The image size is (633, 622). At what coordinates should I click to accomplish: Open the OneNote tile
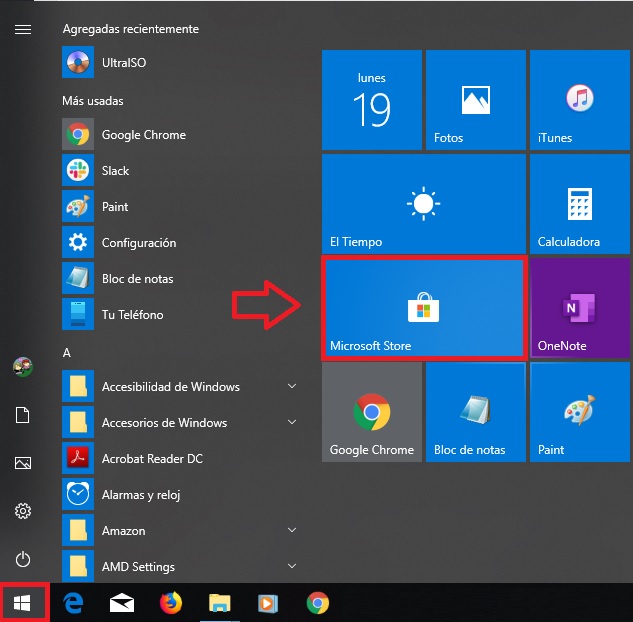click(579, 308)
